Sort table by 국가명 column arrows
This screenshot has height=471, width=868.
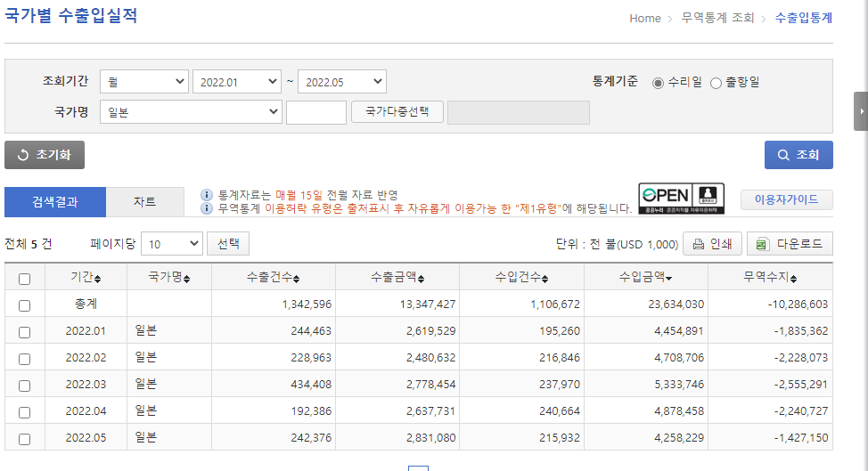[x=187, y=279]
